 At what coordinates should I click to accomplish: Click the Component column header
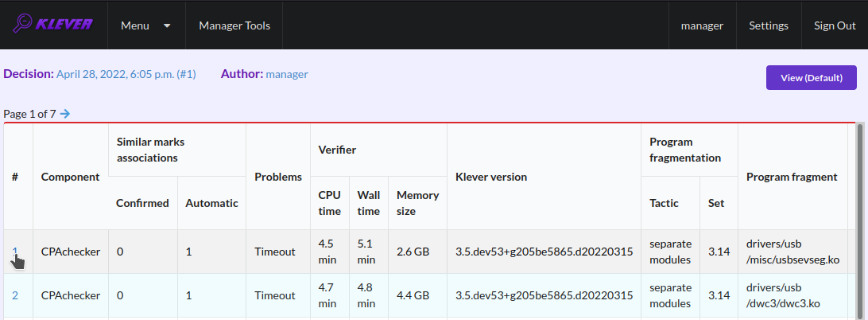(x=70, y=177)
